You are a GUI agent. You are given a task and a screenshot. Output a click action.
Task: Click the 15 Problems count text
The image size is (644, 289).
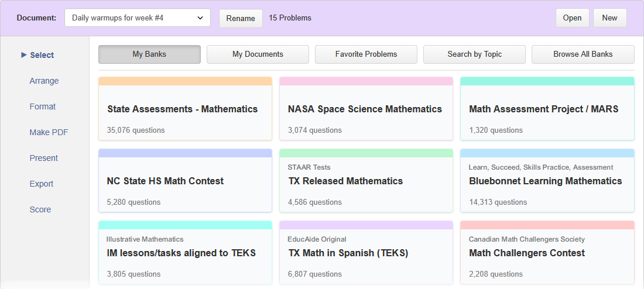pos(290,18)
